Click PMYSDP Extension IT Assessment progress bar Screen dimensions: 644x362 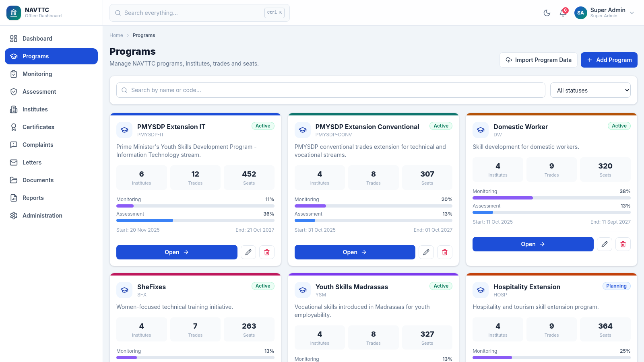195,220
